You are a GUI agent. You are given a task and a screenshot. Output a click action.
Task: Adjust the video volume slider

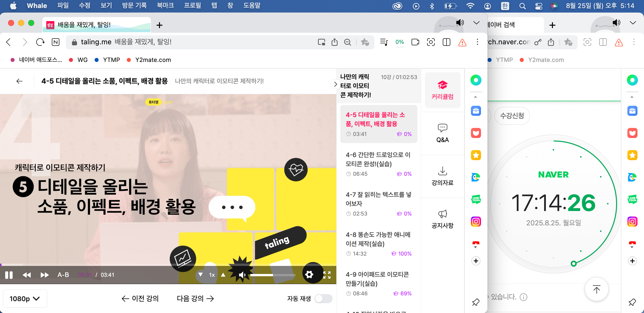272,275
